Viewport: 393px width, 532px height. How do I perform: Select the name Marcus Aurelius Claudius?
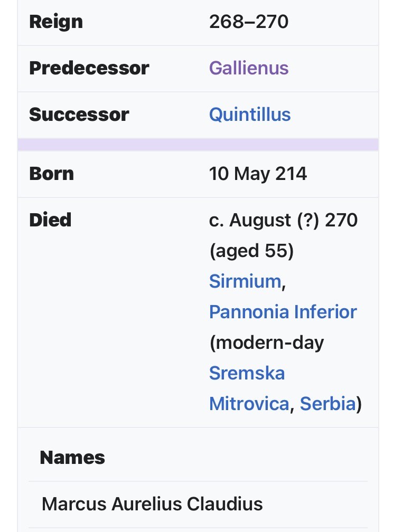click(152, 503)
